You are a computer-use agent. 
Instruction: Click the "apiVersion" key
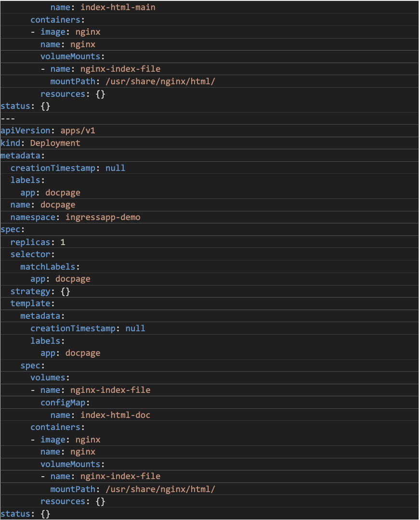click(x=25, y=130)
